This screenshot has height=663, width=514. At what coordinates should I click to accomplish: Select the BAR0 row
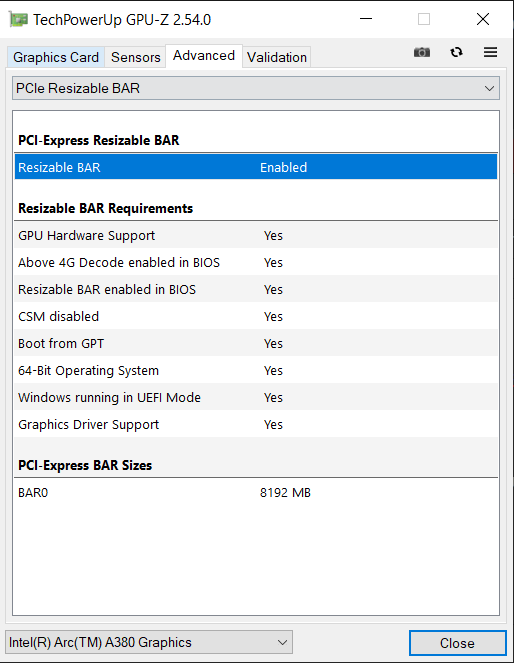tap(256, 492)
